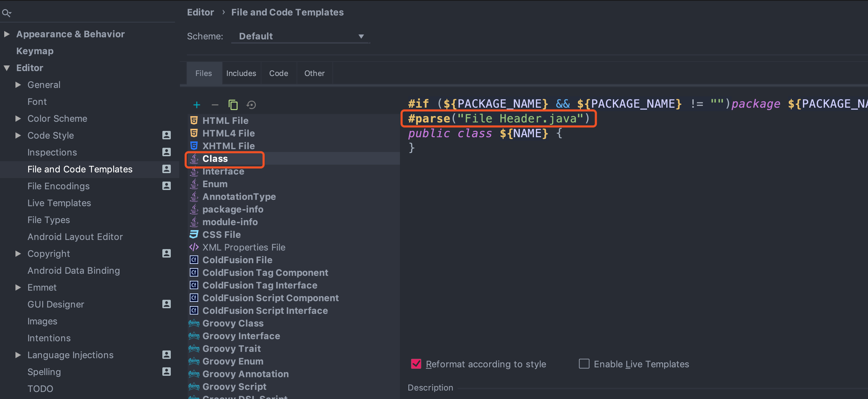The image size is (868, 399).
Task: Enable Live Templates checkbox
Action: click(584, 364)
